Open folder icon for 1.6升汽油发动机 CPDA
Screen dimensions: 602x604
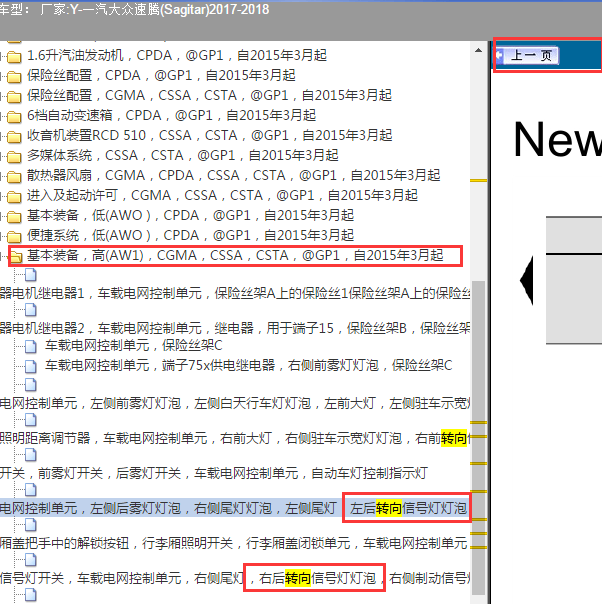tap(14, 57)
